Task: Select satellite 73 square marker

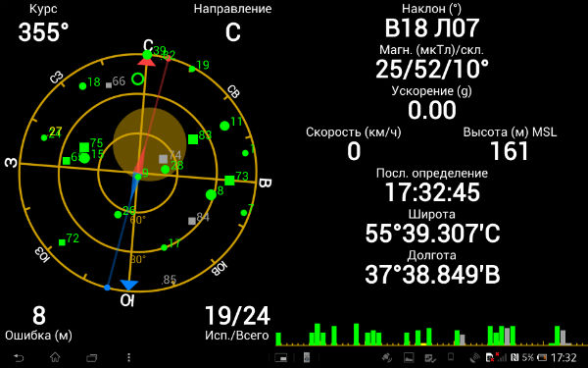Action: [229, 181]
